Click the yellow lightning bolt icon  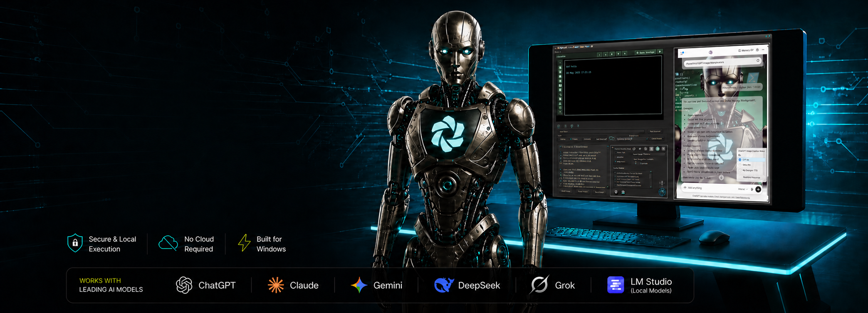(244, 243)
